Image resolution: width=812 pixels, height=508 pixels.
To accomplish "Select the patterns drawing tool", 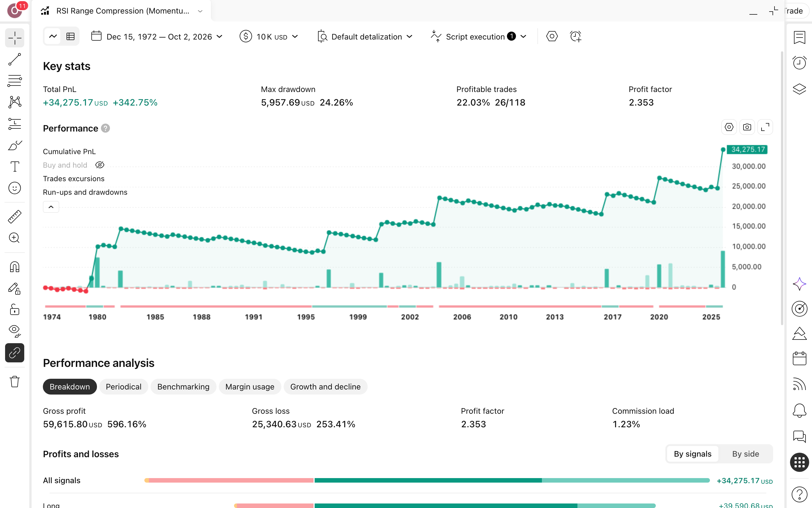I will pyautogui.click(x=14, y=102).
